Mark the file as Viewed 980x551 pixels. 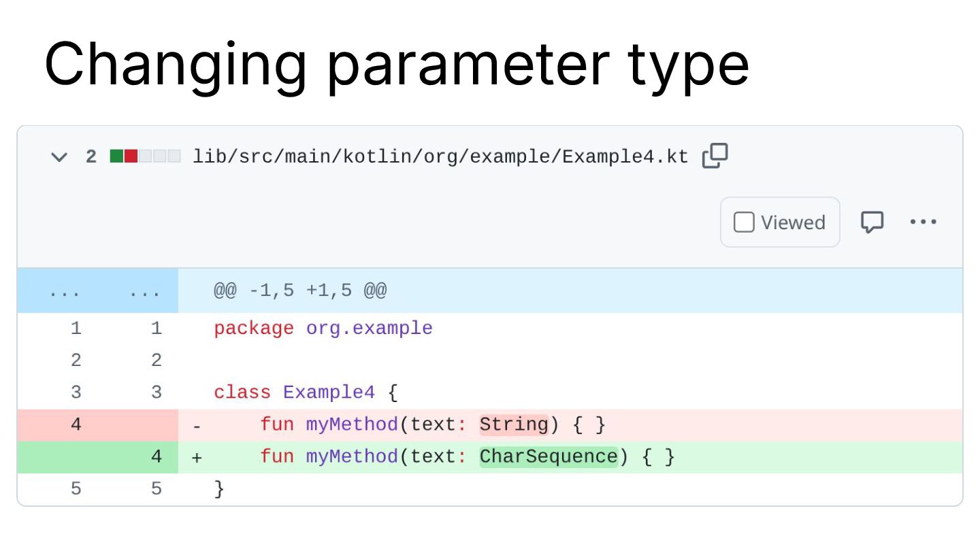pyautogui.click(x=744, y=222)
